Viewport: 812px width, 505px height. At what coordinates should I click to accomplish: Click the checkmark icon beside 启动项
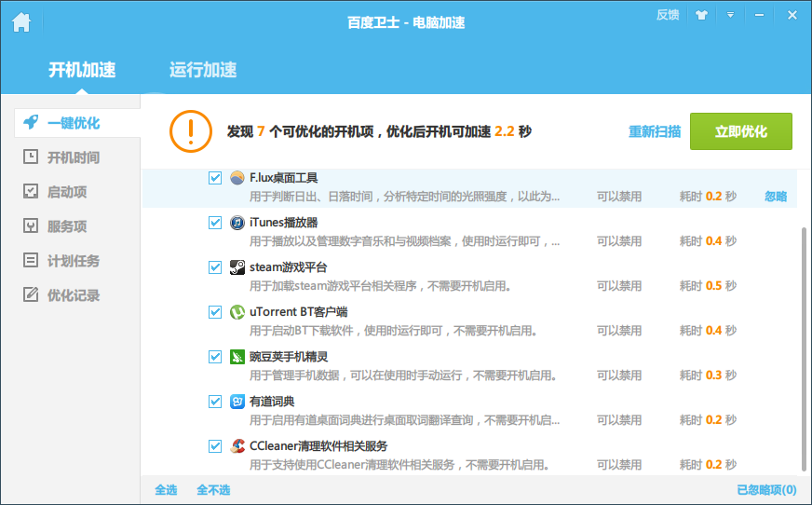(31, 191)
